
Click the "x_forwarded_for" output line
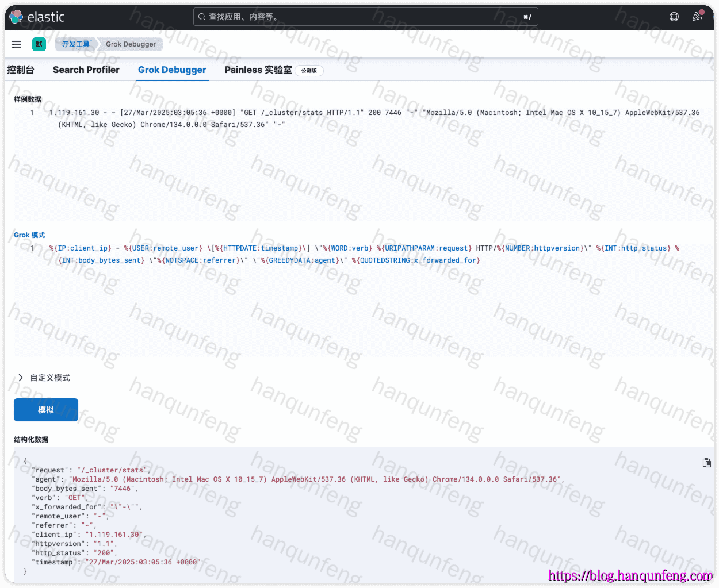pos(87,507)
